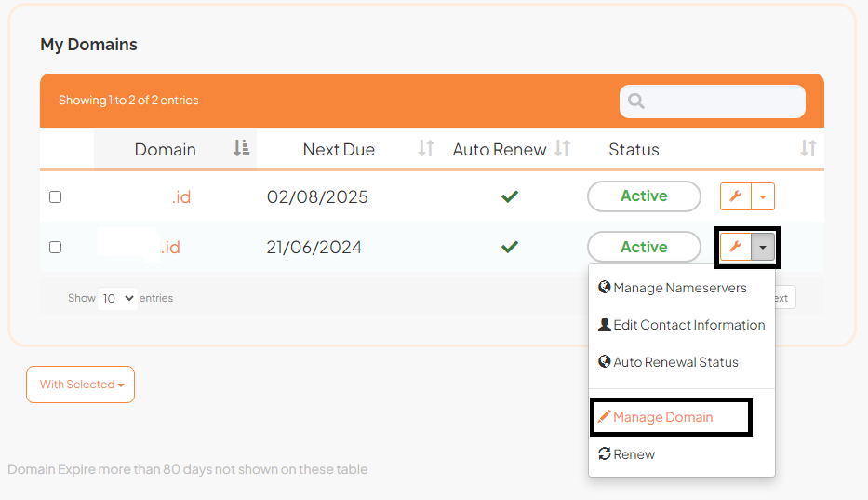868x500 pixels.
Task: Sort by Next Due using arrows icon
Action: click(x=426, y=148)
